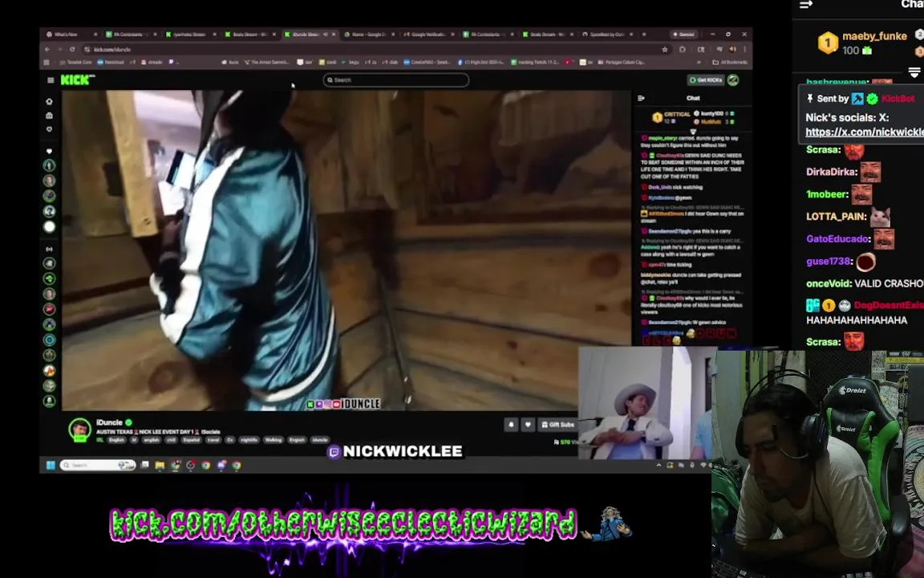The image size is (924, 578).
Task: Click the KICK logo
Action: coord(77,79)
